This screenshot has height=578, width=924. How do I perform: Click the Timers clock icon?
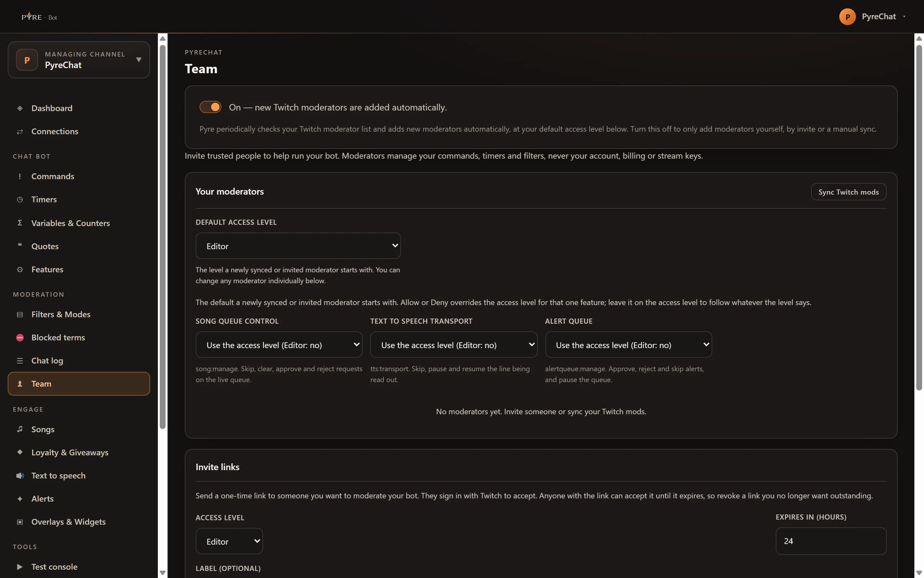click(x=20, y=199)
